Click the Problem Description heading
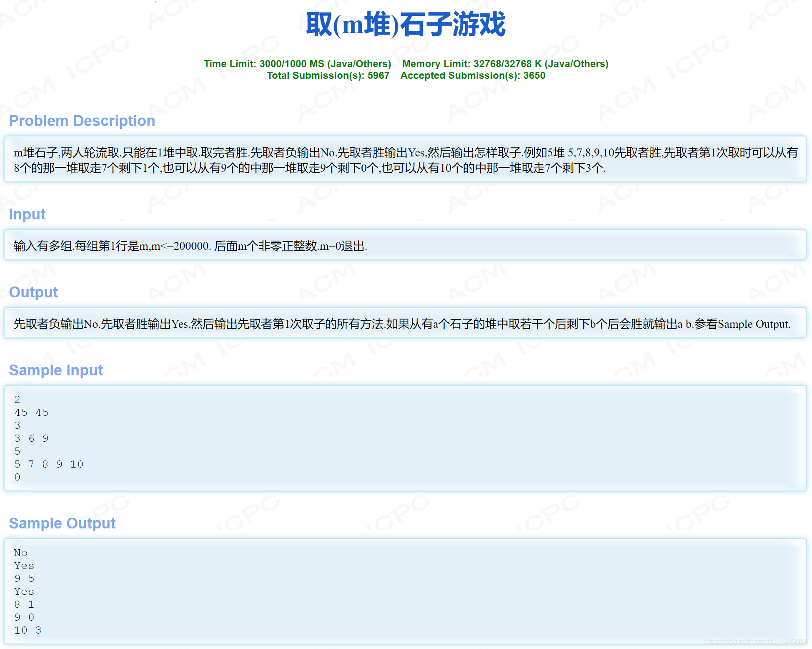The height and width of the screenshot is (649, 812). (x=82, y=121)
